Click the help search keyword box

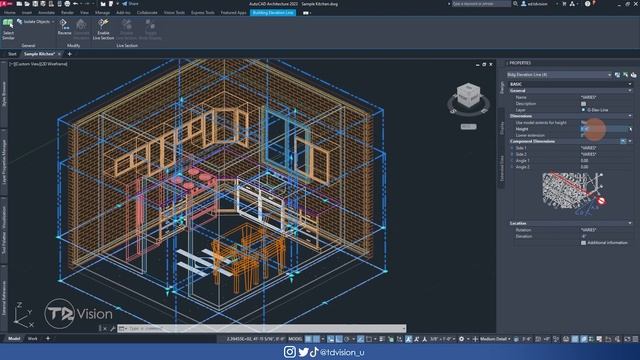coord(481,4)
